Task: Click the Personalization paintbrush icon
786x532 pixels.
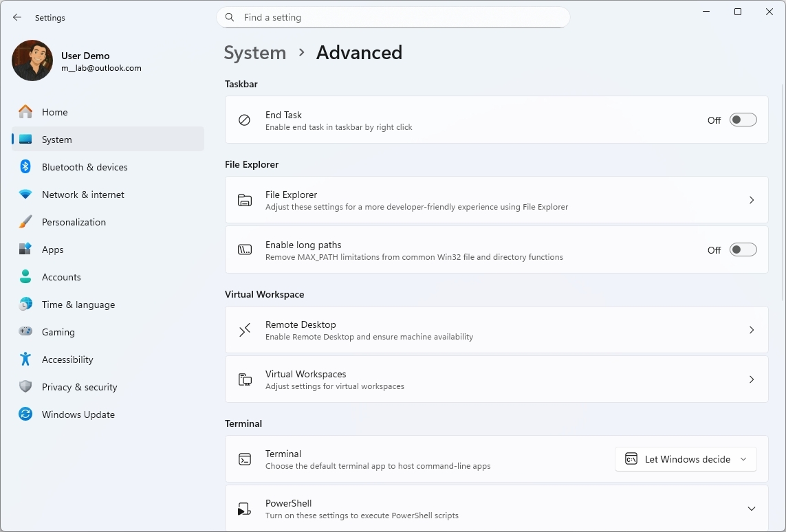Action: (25, 222)
